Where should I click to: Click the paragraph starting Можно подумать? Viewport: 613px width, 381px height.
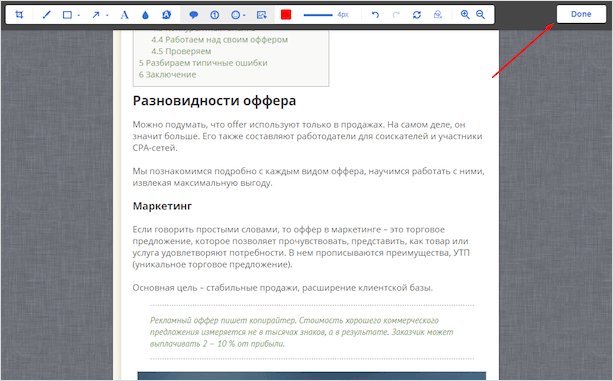tap(307, 136)
